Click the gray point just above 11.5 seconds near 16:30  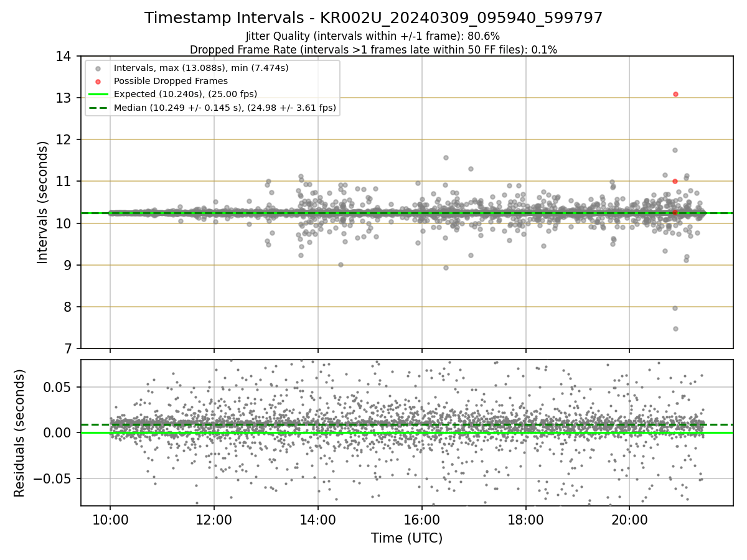(446, 157)
